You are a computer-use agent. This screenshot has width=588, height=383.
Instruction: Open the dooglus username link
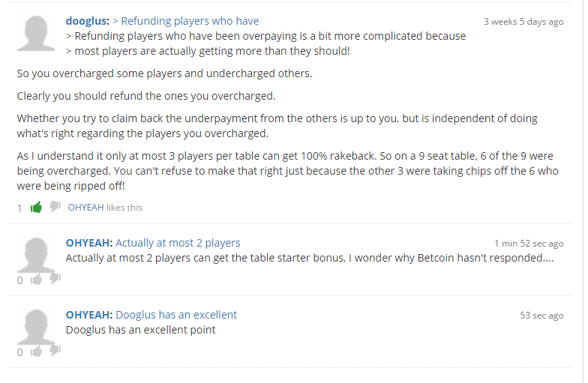point(87,21)
